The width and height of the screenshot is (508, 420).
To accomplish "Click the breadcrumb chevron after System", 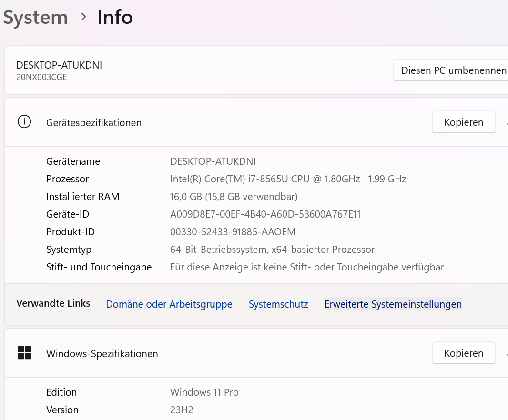I will 83,17.
